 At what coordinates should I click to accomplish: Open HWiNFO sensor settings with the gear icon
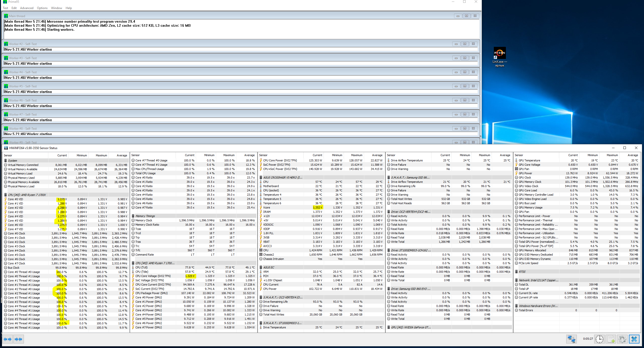tap(622, 339)
